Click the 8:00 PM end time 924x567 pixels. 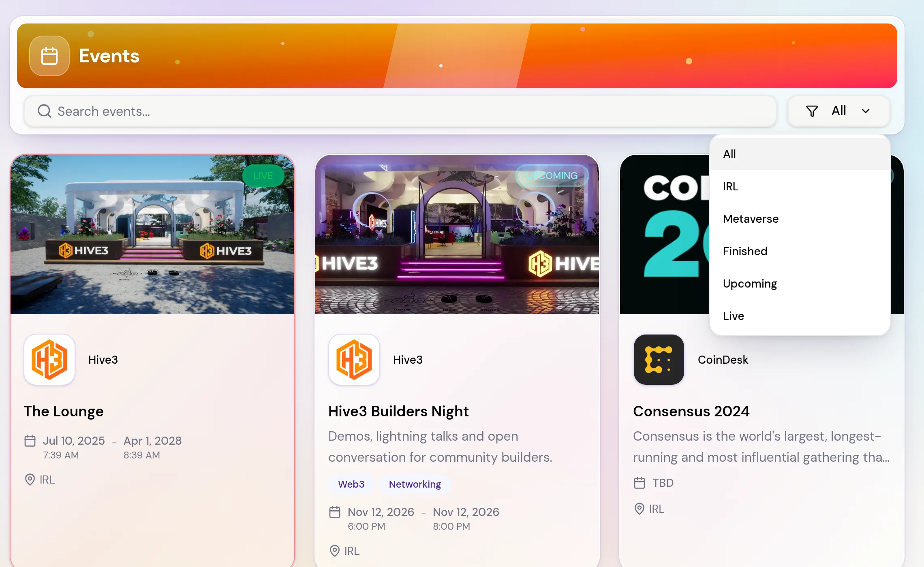[x=451, y=526]
